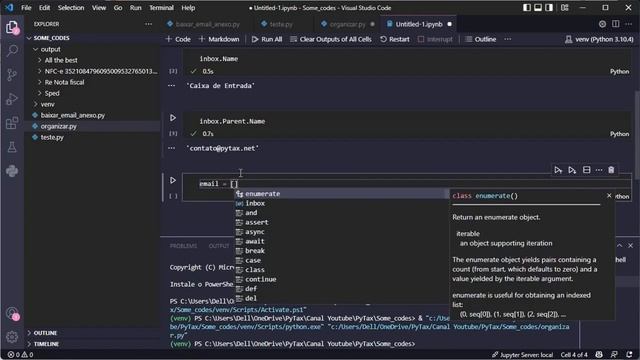
Task: Open the Search view in activity bar
Action: tap(12, 51)
